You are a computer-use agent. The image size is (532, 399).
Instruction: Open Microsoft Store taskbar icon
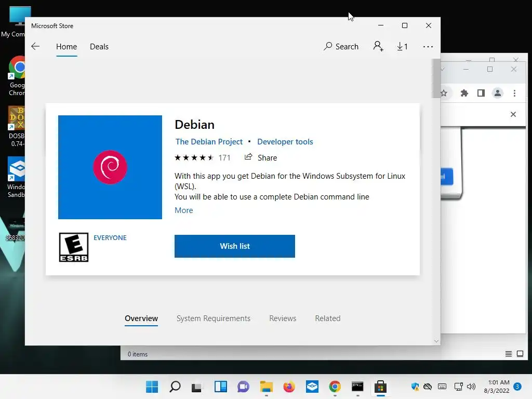(x=381, y=387)
